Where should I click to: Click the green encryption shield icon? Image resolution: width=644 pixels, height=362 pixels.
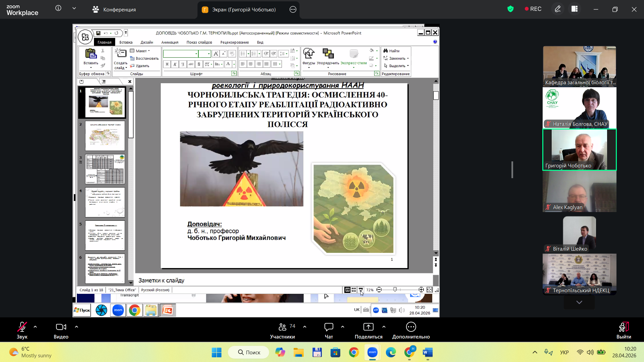tap(510, 9)
